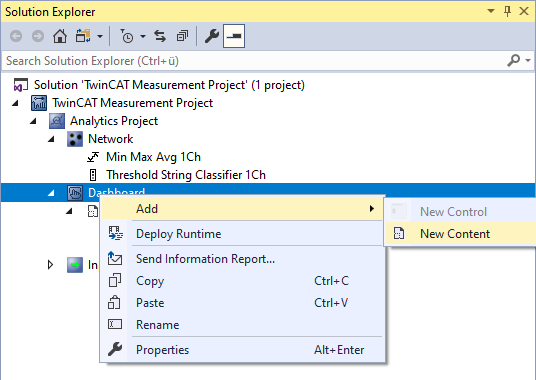The height and width of the screenshot is (380, 536).
Task: Select the TwinCAT Measurement Project item
Action: [x=132, y=103]
